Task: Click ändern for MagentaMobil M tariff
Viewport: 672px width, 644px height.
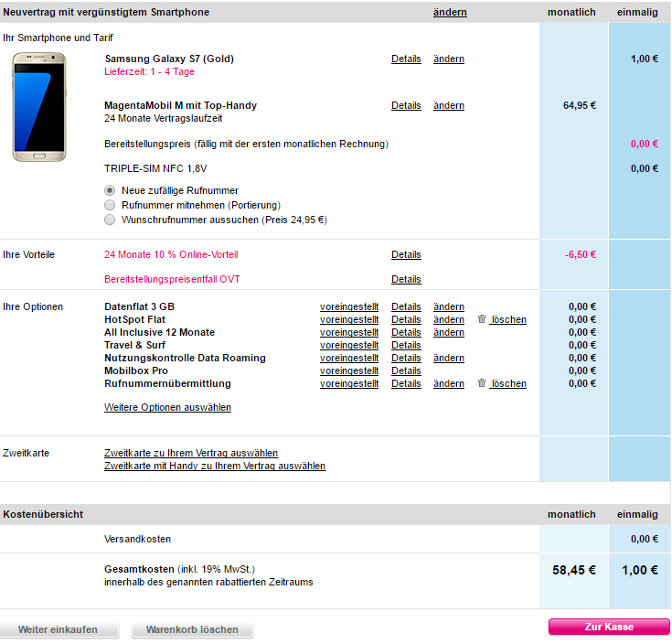Action: pyautogui.click(x=449, y=105)
